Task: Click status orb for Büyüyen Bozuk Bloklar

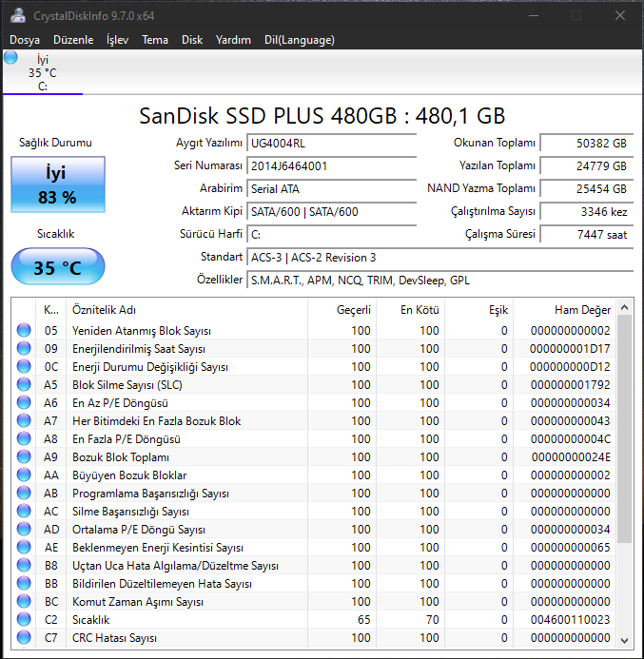Action: (24, 475)
